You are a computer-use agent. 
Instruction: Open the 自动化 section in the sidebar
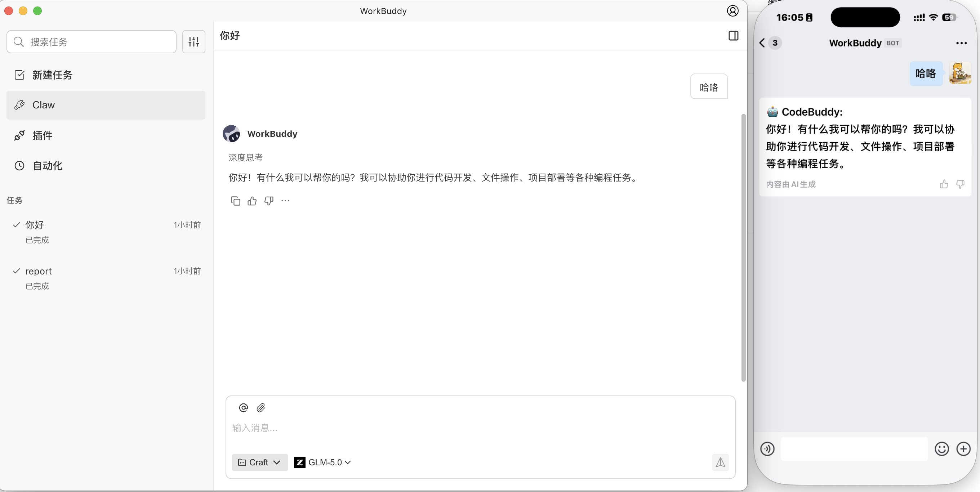(47, 166)
